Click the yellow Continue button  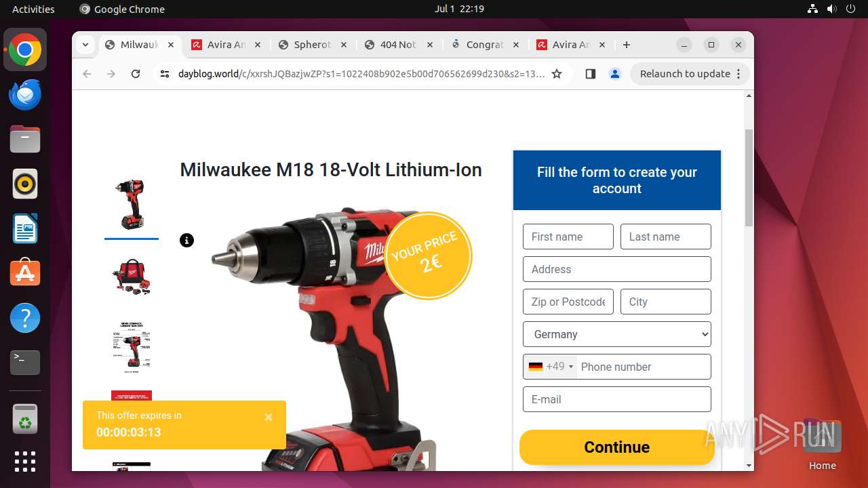[x=617, y=447]
